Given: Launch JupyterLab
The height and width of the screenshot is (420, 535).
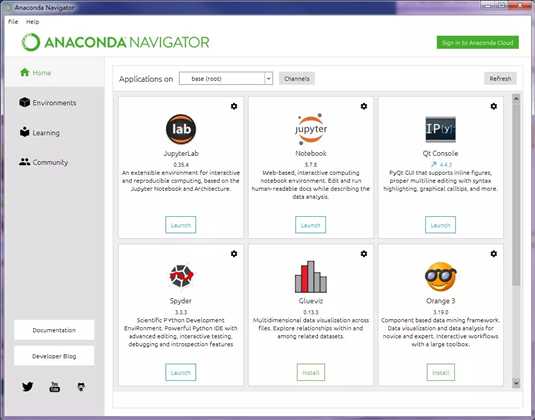Looking at the screenshot, I should (181, 225).
